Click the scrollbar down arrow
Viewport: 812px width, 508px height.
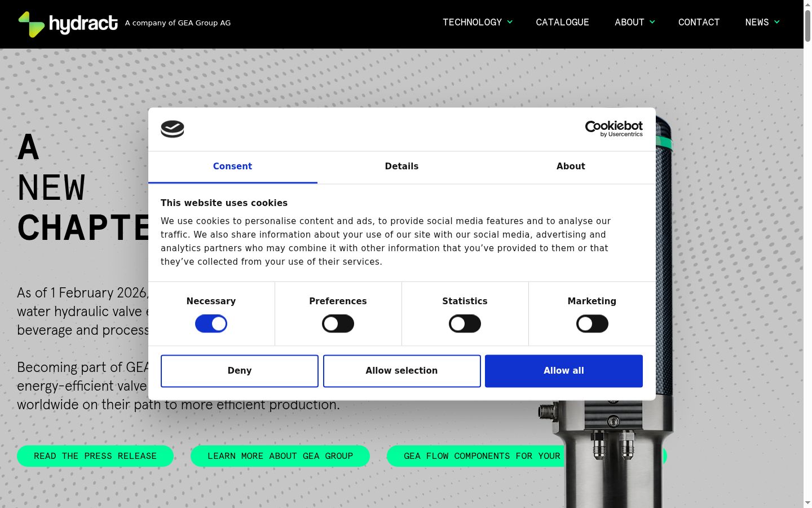click(x=807, y=503)
